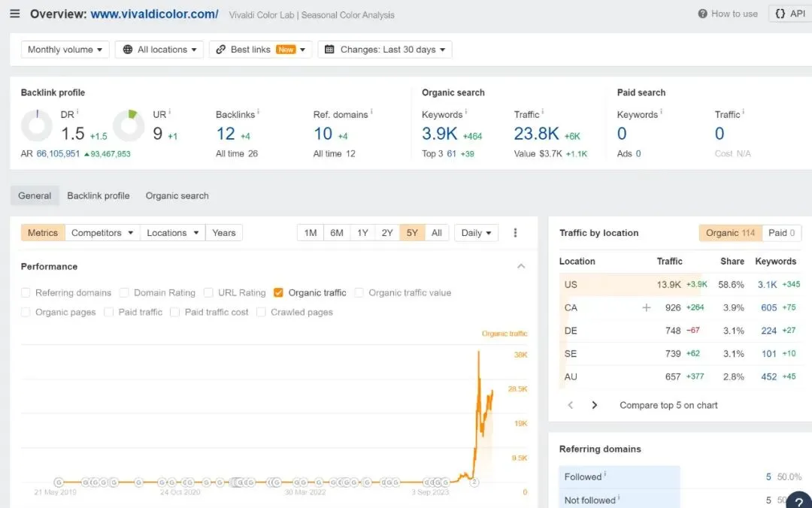Open the www.vivaldicolor.com/ link

point(154,14)
